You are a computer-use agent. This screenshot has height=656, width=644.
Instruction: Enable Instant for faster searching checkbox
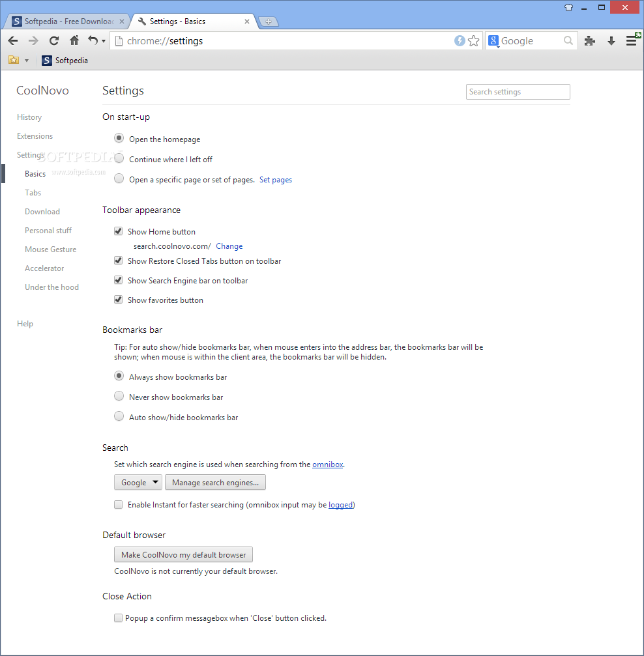click(x=119, y=505)
